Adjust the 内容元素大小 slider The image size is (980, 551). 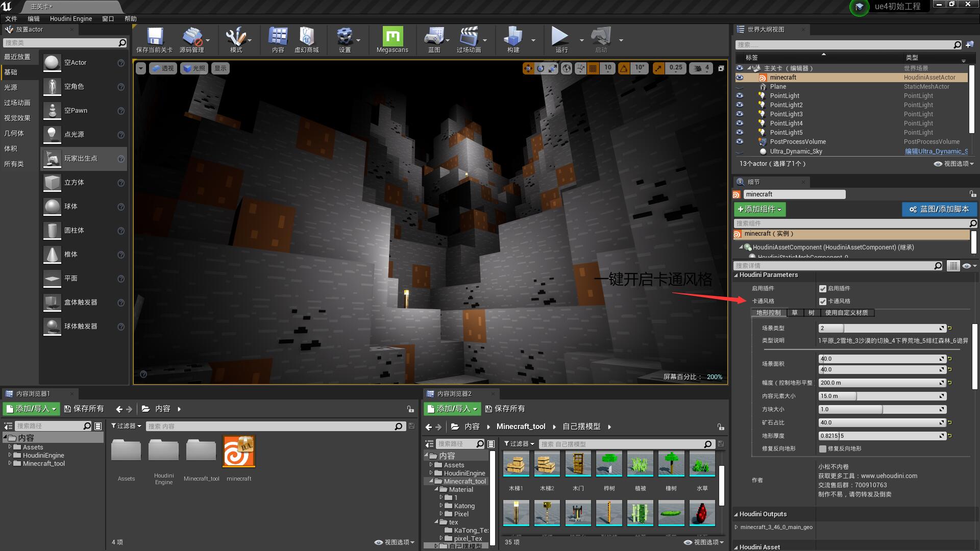coord(882,396)
